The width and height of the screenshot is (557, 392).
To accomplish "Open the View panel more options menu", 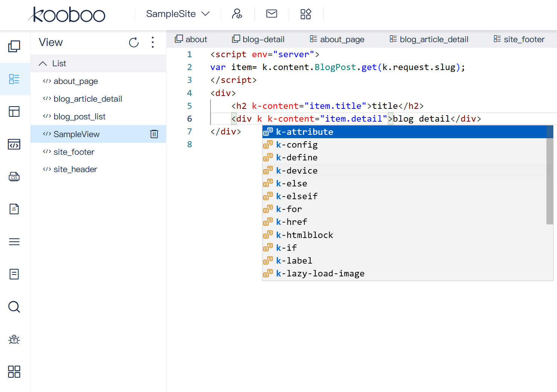I will point(153,42).
